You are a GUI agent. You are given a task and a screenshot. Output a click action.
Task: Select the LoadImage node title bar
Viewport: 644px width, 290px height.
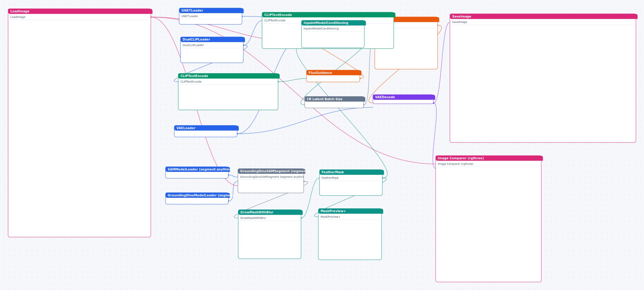click(80, 11)
